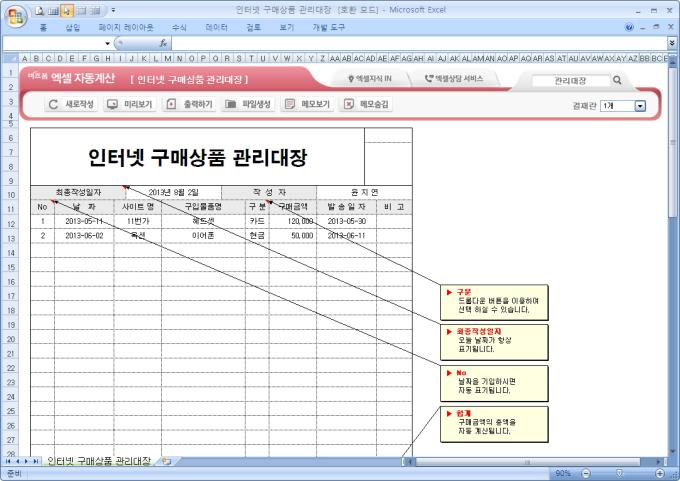The height and width of the screenshot is (481, 680).
Task: Open the Name Box dropdown arrow
Action: point(107,43)
